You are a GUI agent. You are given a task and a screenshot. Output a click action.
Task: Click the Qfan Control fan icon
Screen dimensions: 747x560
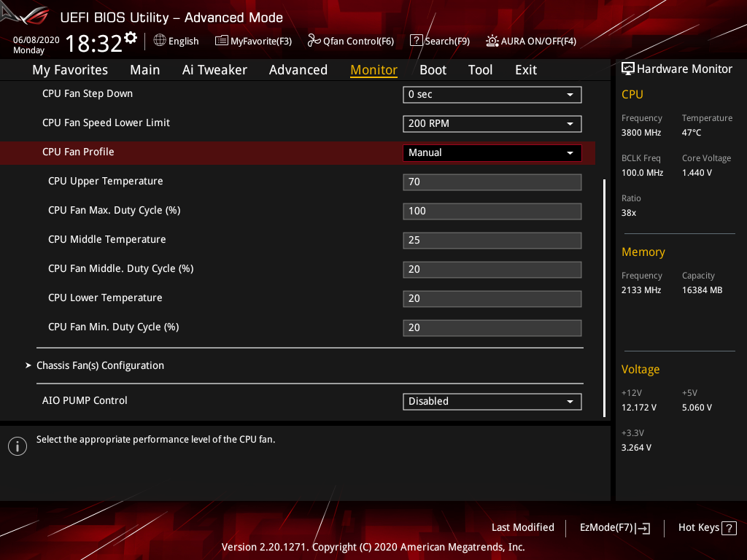click(314, 41)
